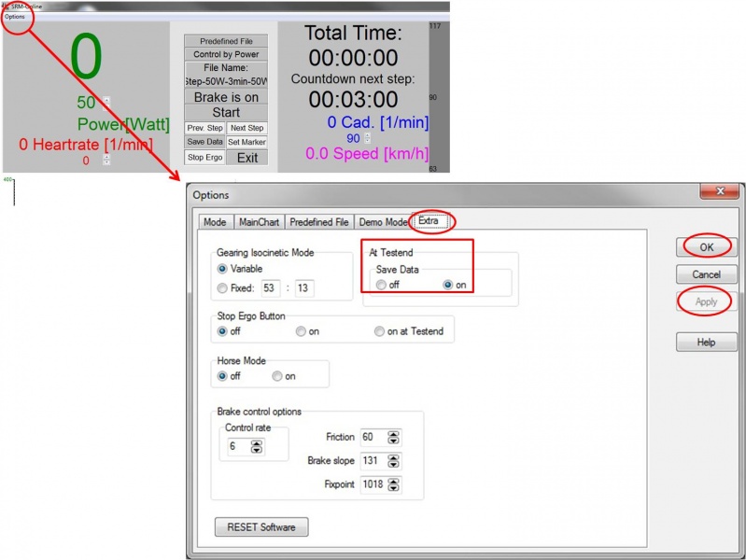
Task: Turn Horse Mode on
Action: tap(277, 376)
